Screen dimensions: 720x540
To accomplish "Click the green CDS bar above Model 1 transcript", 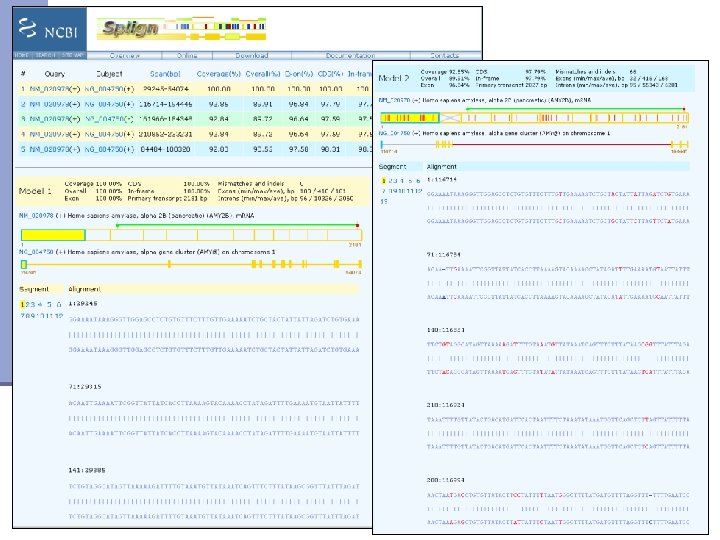I will pyautogui.click(x=237, y=225).
